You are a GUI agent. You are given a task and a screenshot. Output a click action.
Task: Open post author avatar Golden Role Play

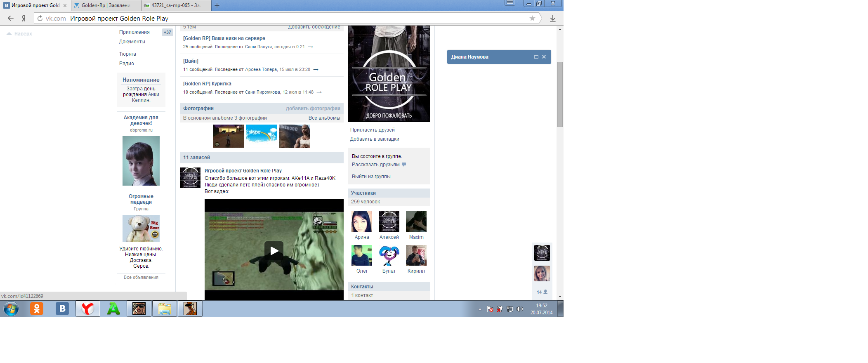click(x=190, y=178)
